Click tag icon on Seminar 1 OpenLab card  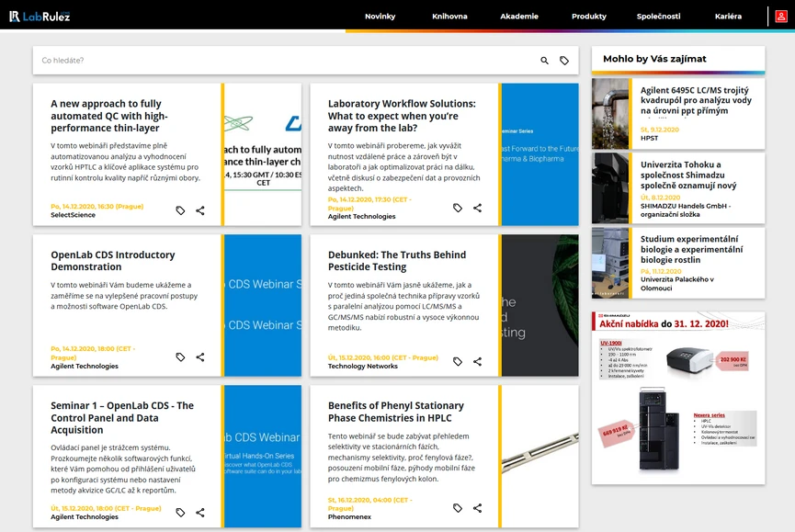tap(180, 512)
